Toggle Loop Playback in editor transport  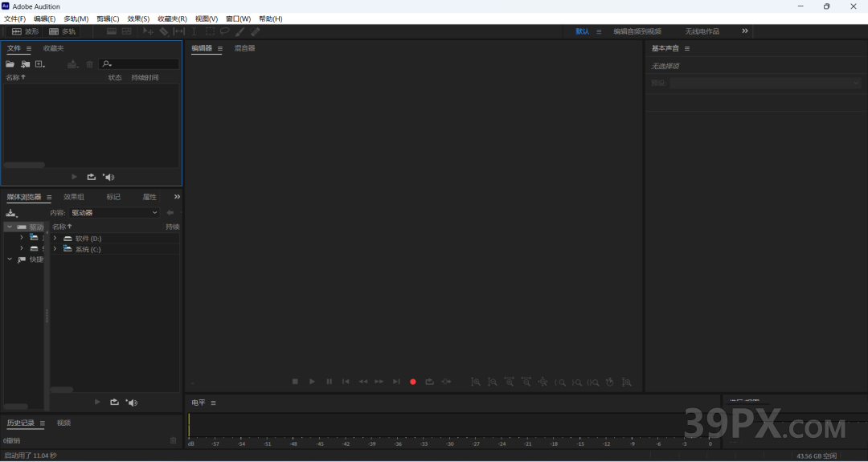(429, 382)
